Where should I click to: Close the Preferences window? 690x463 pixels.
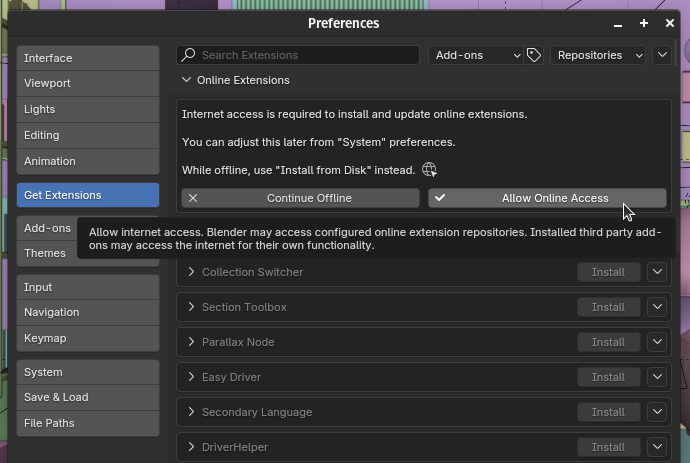[x=670, y=23]
